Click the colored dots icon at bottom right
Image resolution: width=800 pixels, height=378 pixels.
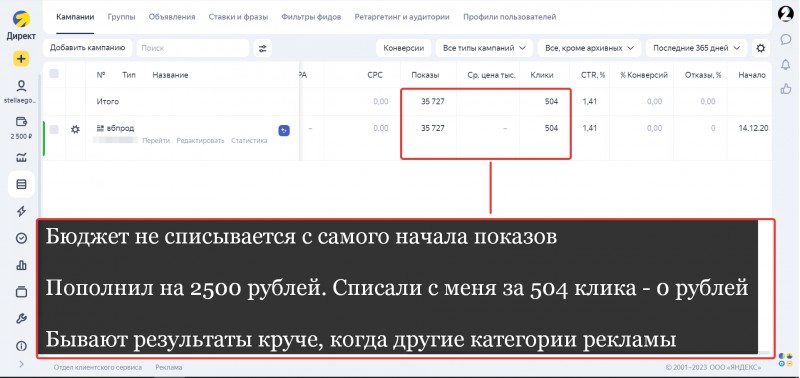(786, 359)
